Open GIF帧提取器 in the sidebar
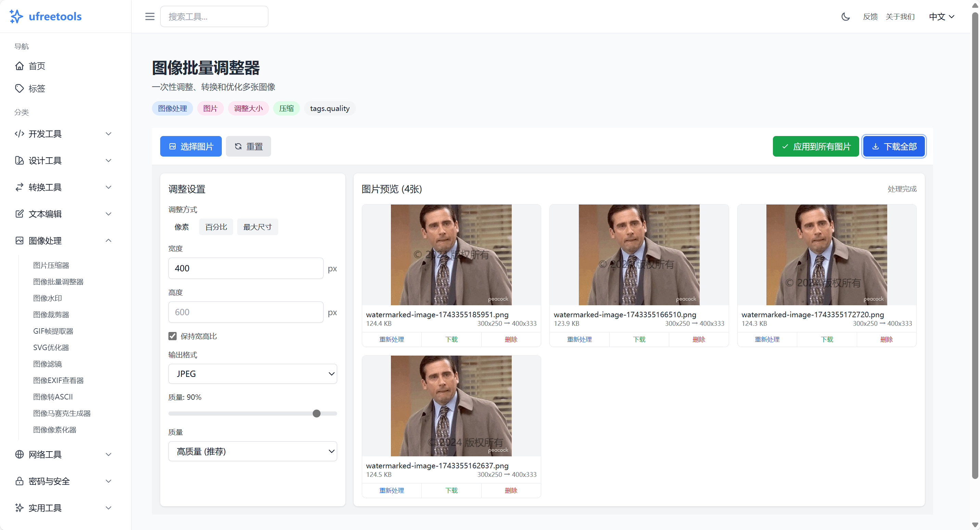Screen dimensions: 980x530 tap(53, 331)
